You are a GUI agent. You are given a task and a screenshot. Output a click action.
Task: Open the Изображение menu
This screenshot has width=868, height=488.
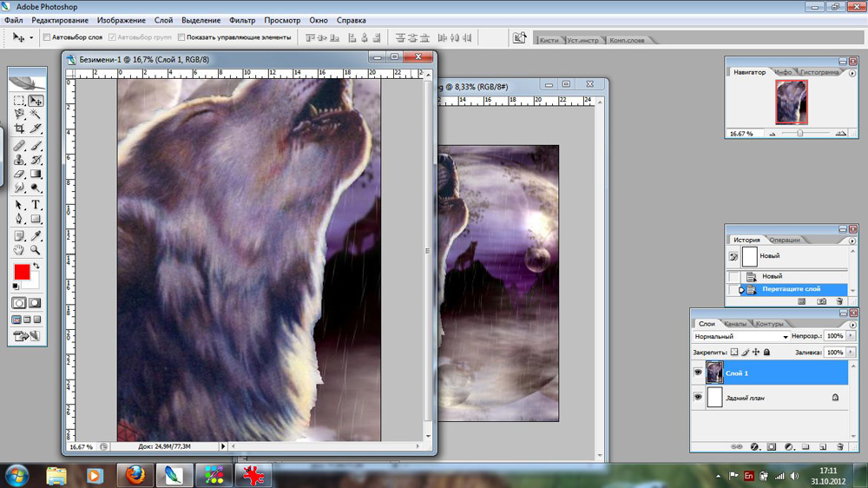[122, 20]
